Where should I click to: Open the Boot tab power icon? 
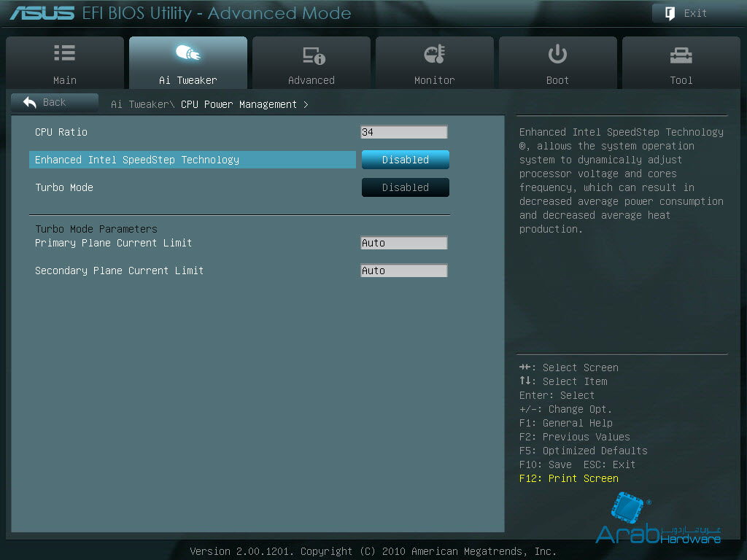[x=557, y=54]
